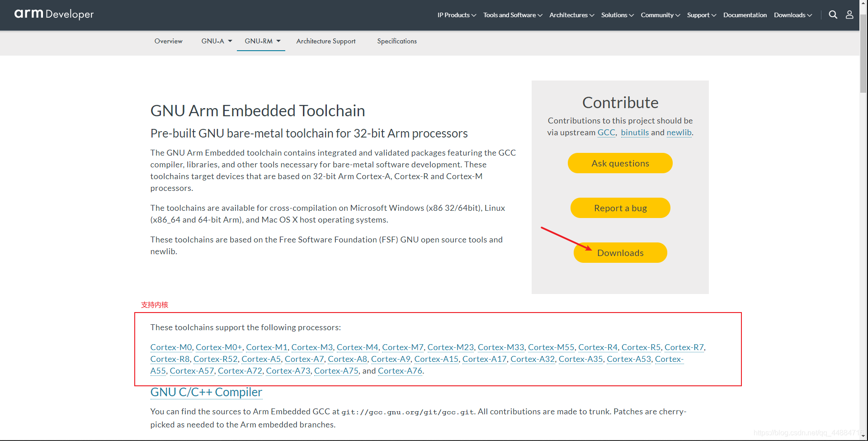Expand the Solutions menu
868x441 pixels.
click(x=618, y=15)
